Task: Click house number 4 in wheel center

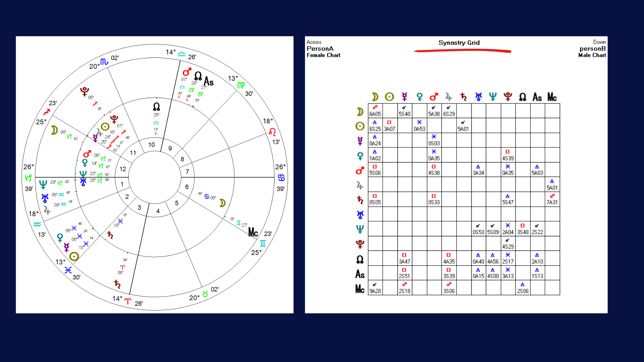Action: coord(158,211)
